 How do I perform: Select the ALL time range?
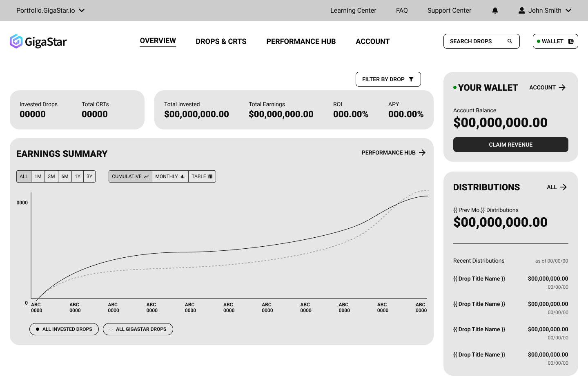pyautogui.click(x=24, y=176)
